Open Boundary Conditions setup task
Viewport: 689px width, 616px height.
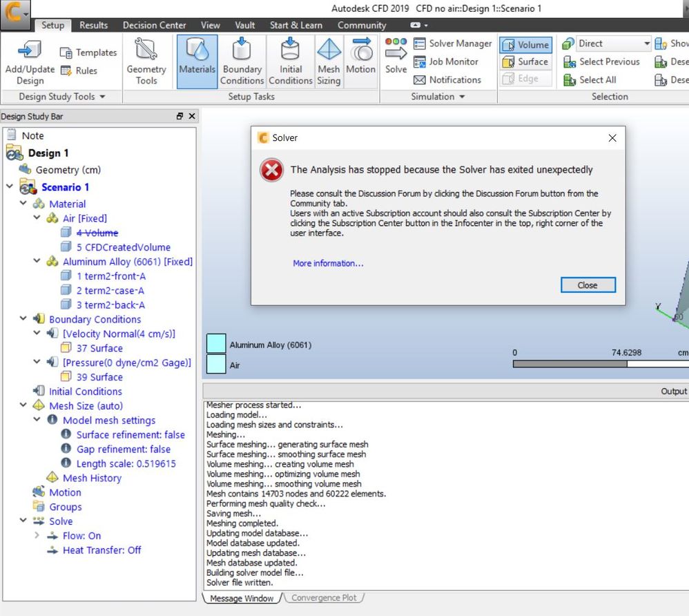tap(242, 61)
